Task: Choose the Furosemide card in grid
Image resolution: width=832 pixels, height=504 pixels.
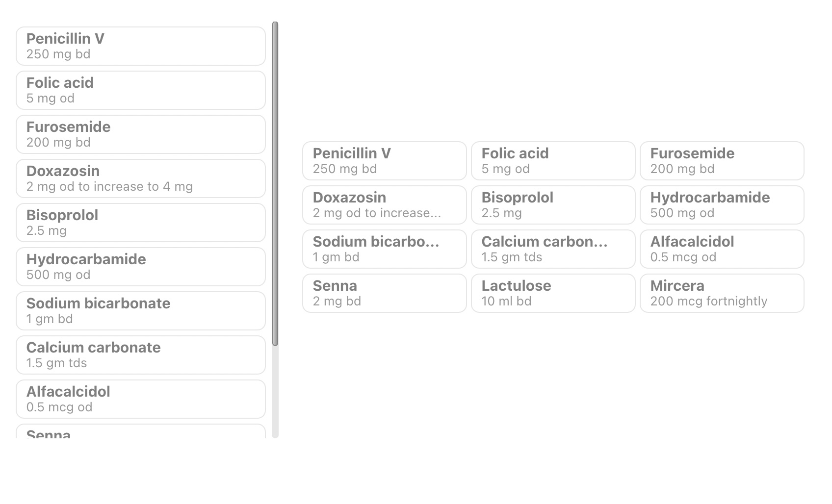Action: pyautogui.click(x=722, y=161)
